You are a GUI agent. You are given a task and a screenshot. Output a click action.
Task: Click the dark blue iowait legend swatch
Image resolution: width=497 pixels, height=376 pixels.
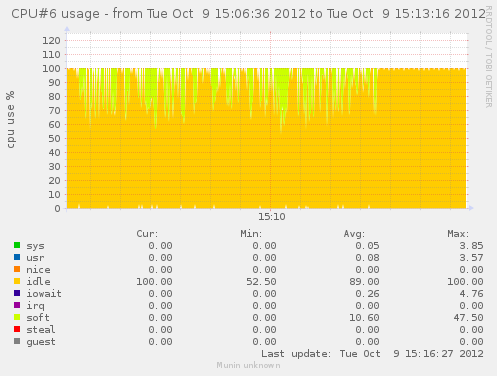[x=17, y=293]
